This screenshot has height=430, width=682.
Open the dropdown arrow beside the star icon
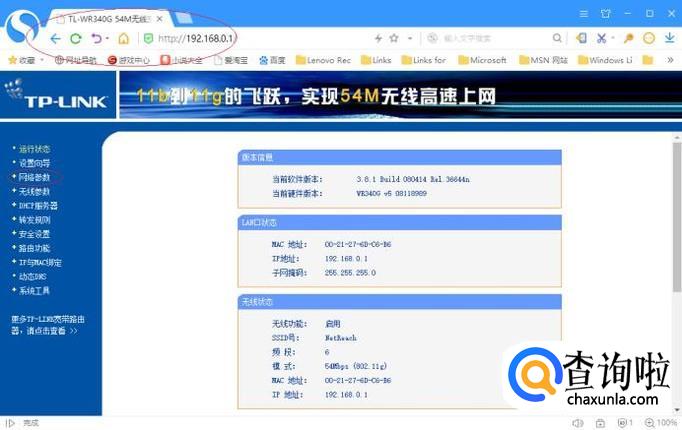pos(410,38)
